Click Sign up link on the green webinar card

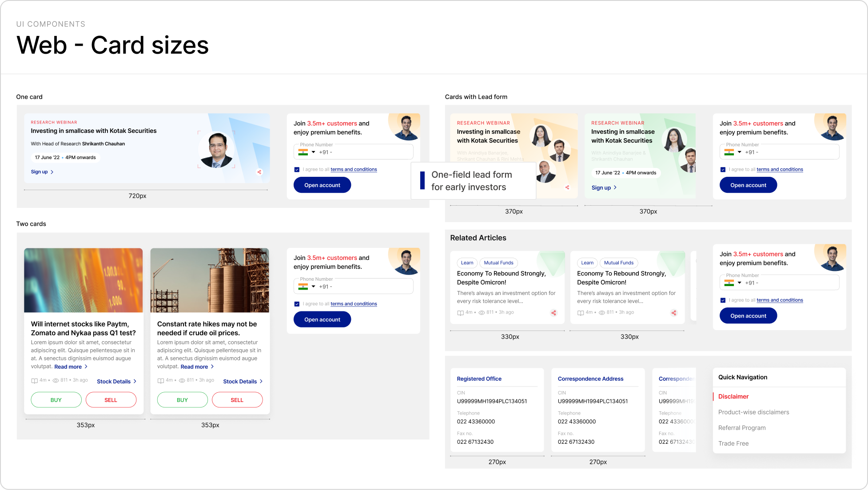[604, 187]
